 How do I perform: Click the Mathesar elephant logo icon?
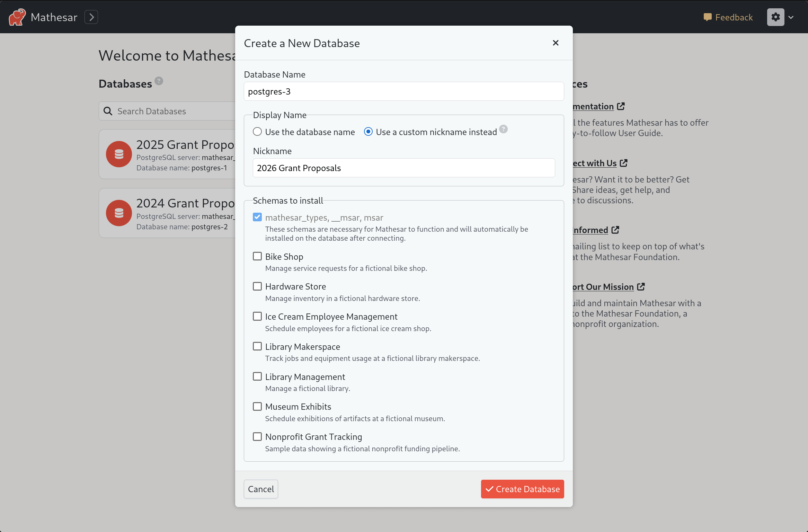[x=16, y=17]
